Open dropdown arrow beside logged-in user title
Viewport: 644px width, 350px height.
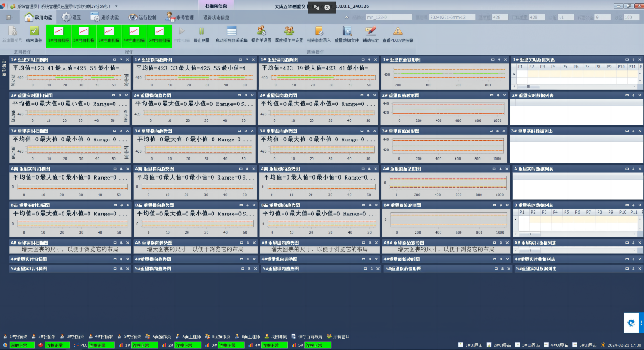click(116, 6)
